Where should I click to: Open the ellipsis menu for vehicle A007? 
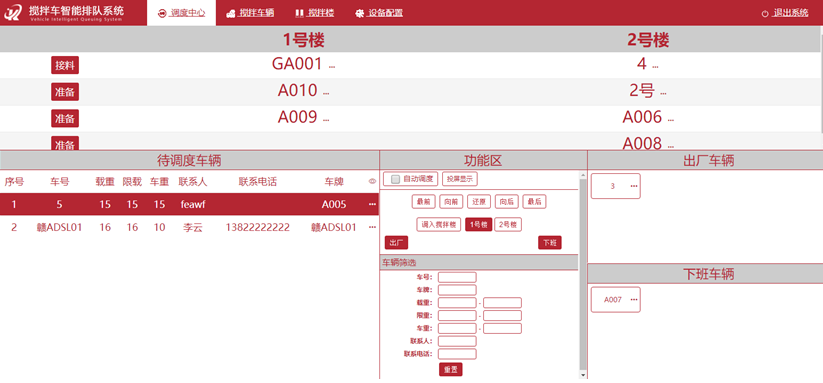634,300
